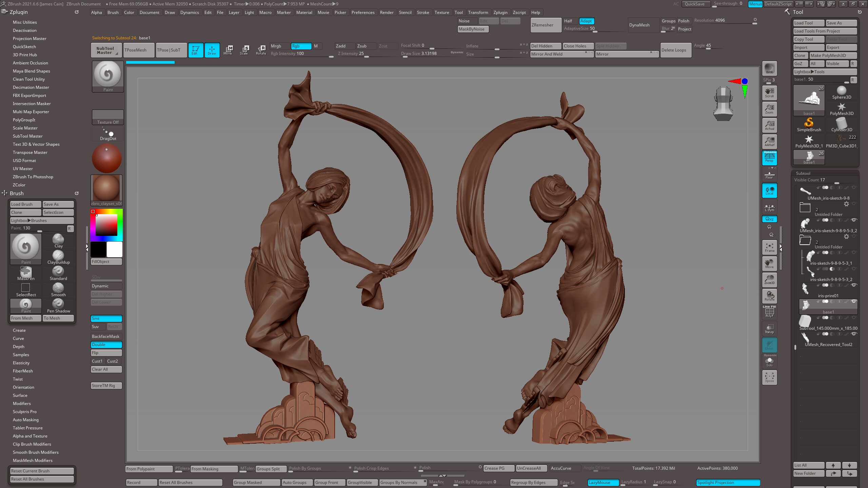Open the Texture menu
Screen dimensions: 868x488
(442, 12)
